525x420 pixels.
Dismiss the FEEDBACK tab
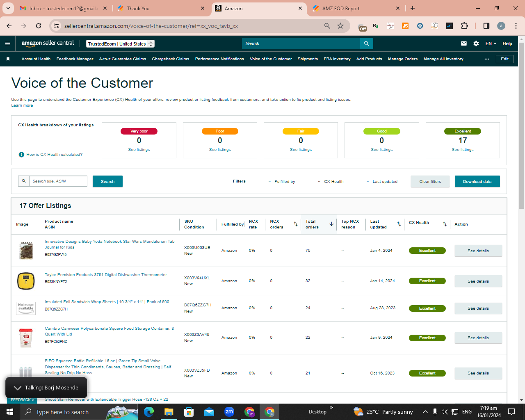pos(33,400)
